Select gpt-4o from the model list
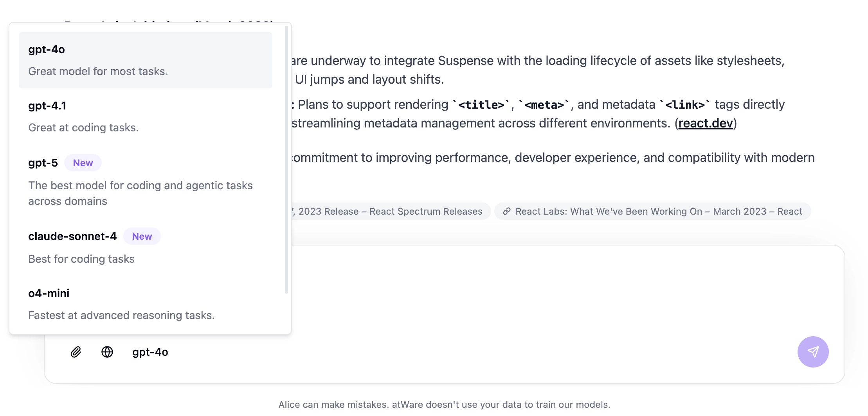The image size is (868, 416). click(x=146, y=60)
